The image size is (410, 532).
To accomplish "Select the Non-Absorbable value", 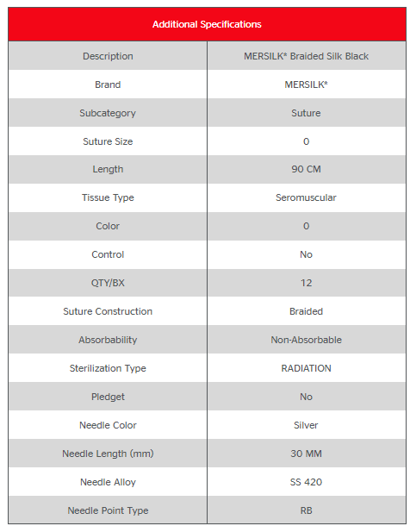I will (x=306, y=340).
